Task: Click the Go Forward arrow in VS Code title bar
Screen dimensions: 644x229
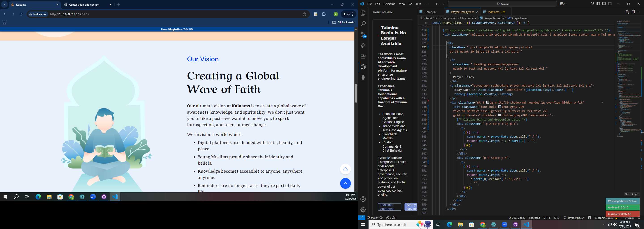Action: coord(443,4)
